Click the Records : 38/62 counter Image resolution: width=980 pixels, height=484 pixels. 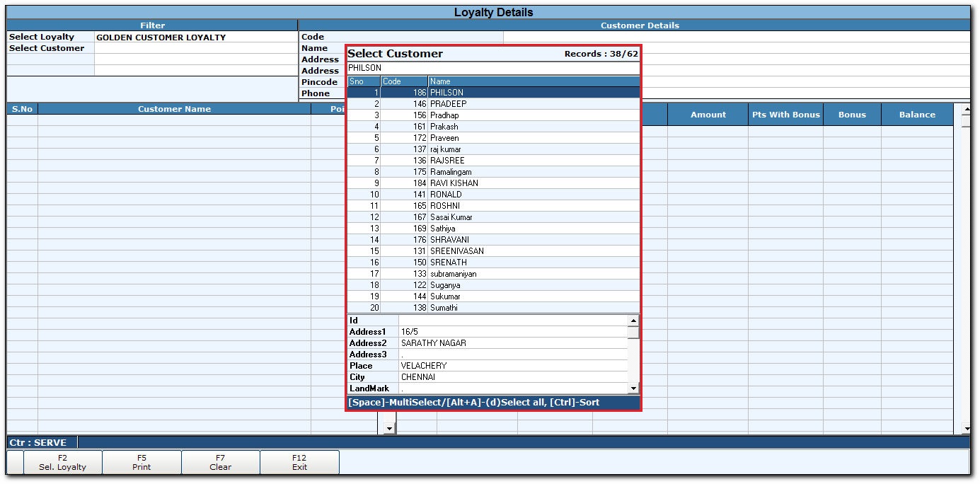(601, 54)
